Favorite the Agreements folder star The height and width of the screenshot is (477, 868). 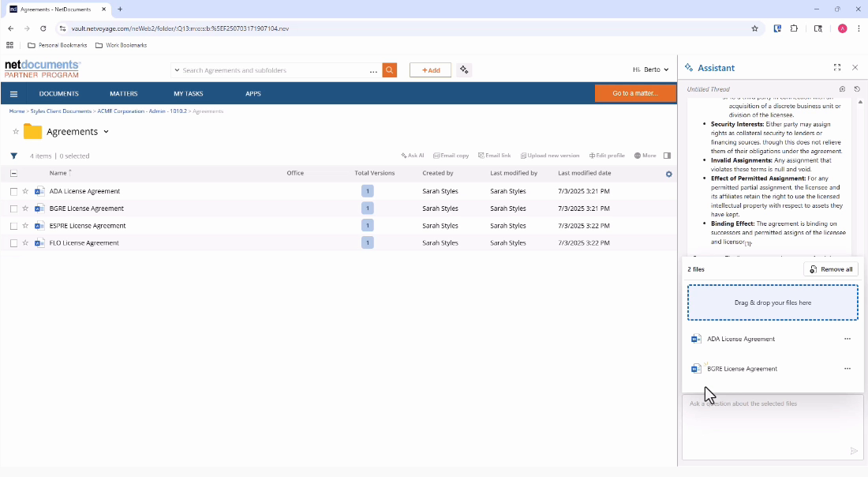click(x=16, y=132)
